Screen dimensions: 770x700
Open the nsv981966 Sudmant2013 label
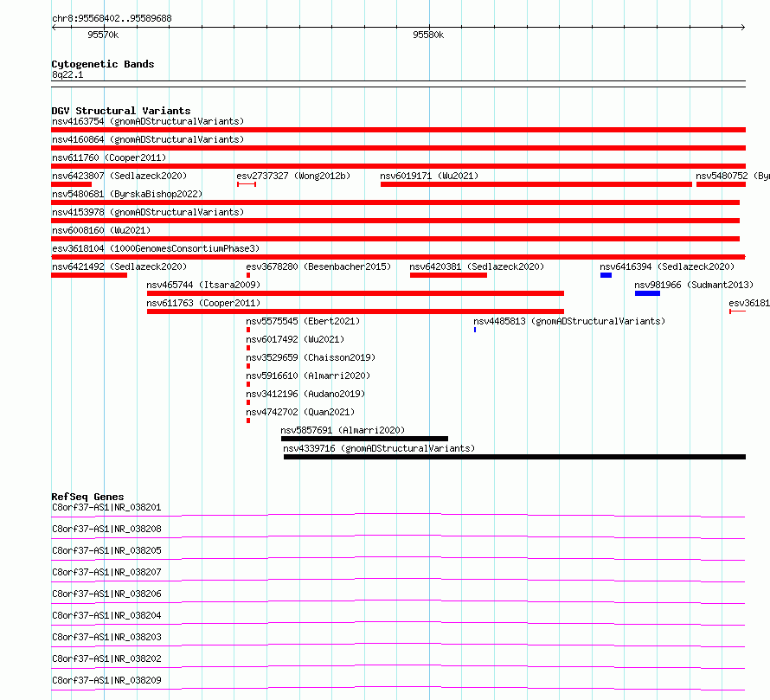coord(693,285)
